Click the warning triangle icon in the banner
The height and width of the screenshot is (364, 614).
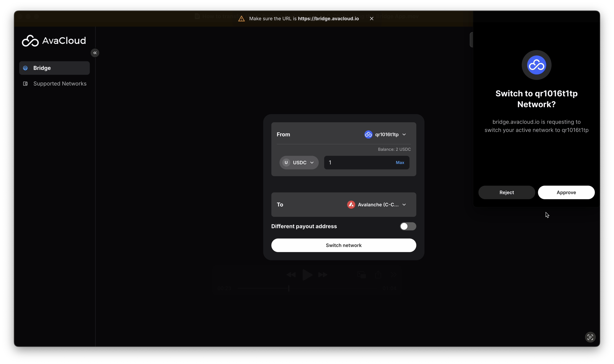pyautogui.click(x=241, y=19)
